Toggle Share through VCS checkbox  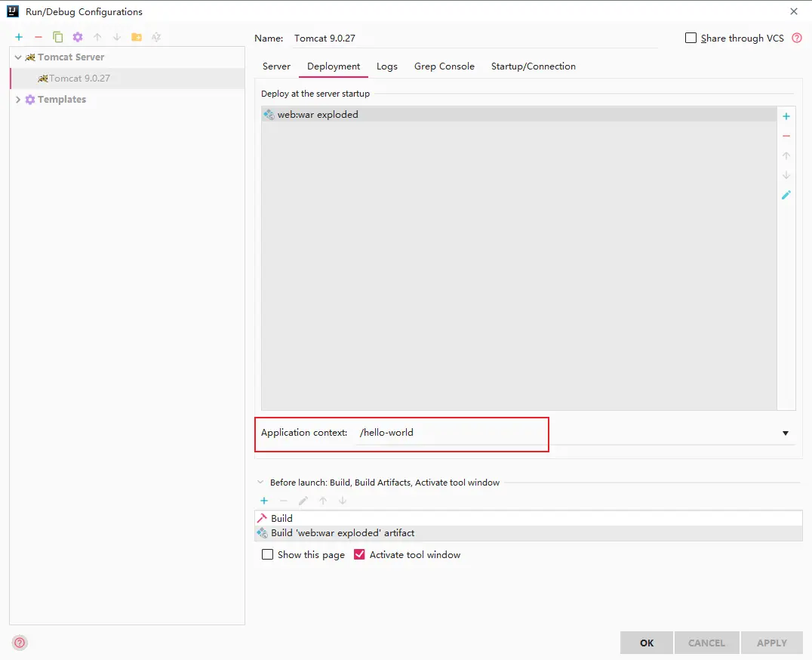691,38
